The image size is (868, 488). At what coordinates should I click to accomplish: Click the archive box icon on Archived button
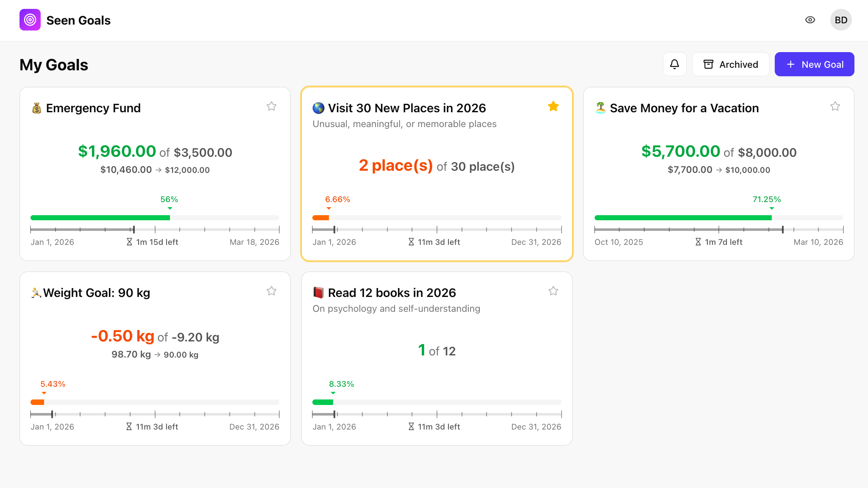point(708,64)
